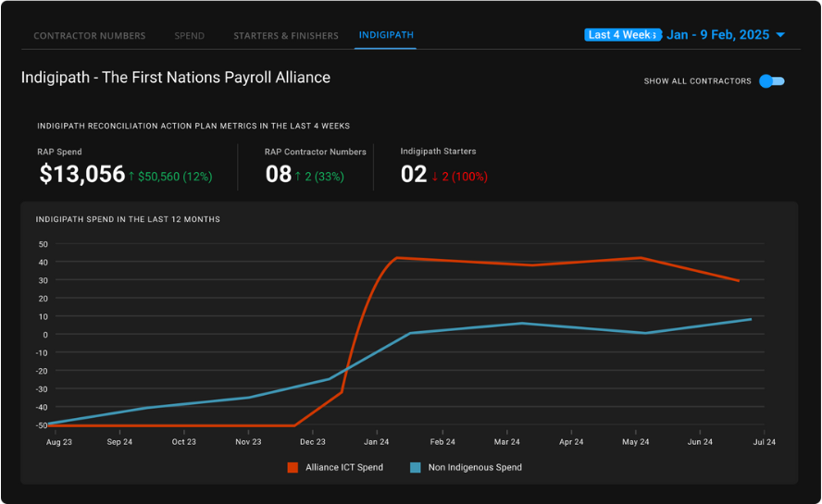822x504 pixels.
Task: Click the y-axis value -50
Action: (x=42, y=425)
